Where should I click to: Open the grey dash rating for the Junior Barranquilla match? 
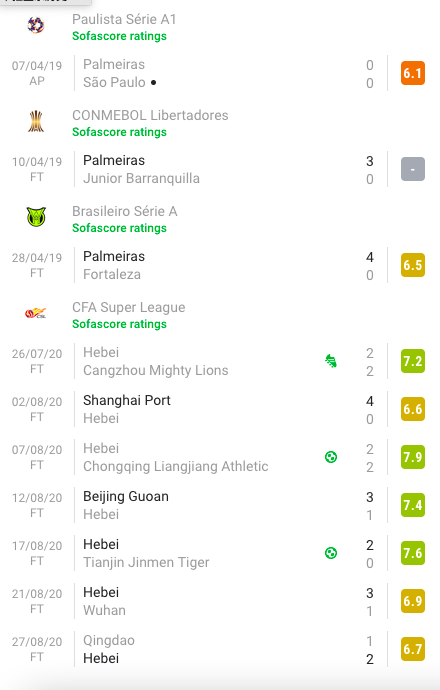pyautogui.click(x=413, y=169)
